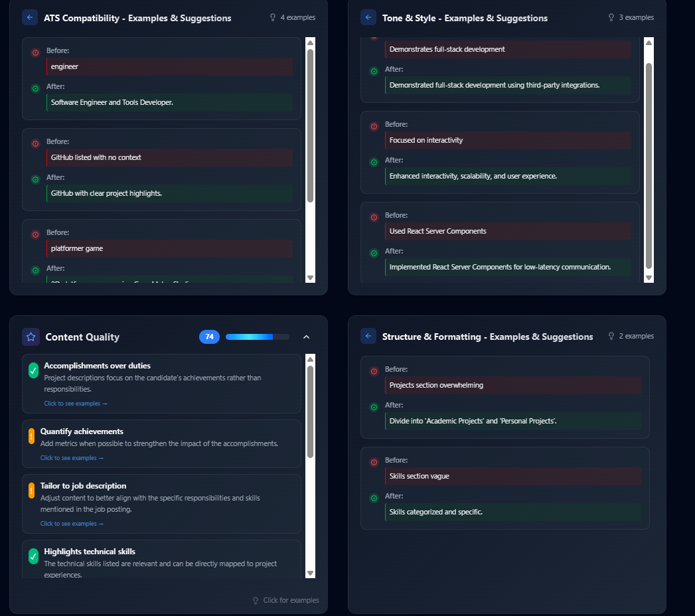Click lightbulb icon beside '4 examples'

pos(273,17)
